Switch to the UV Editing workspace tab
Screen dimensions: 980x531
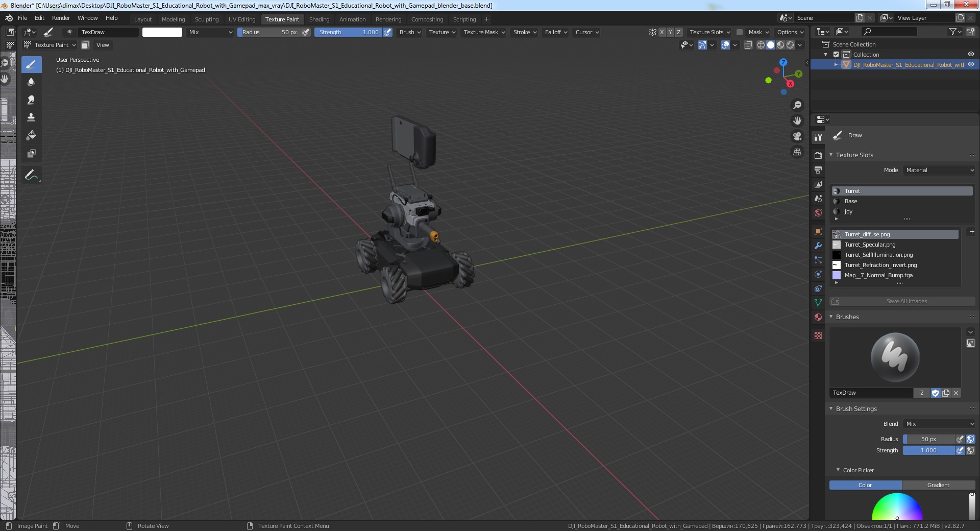[x=241, y=19]
